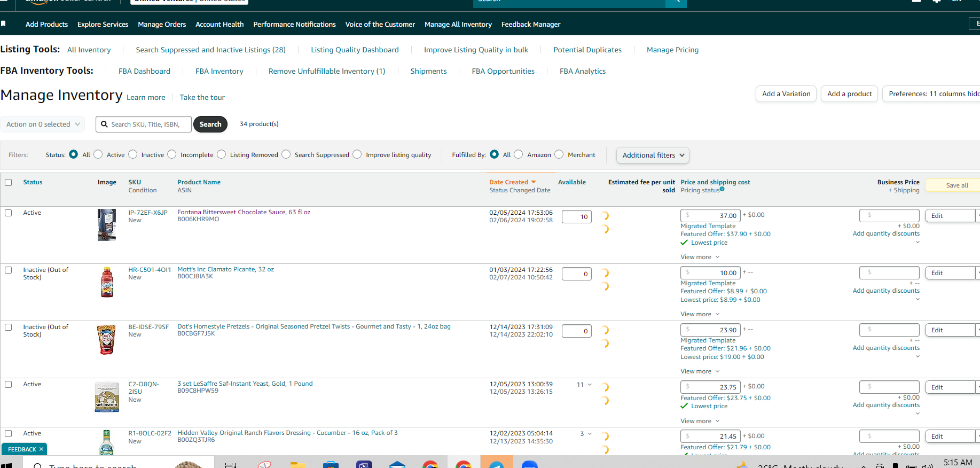Screen dimensions: 980x468
Task: Expand View more for LeSaffre Yeast
Action: (x=700, y=421)
